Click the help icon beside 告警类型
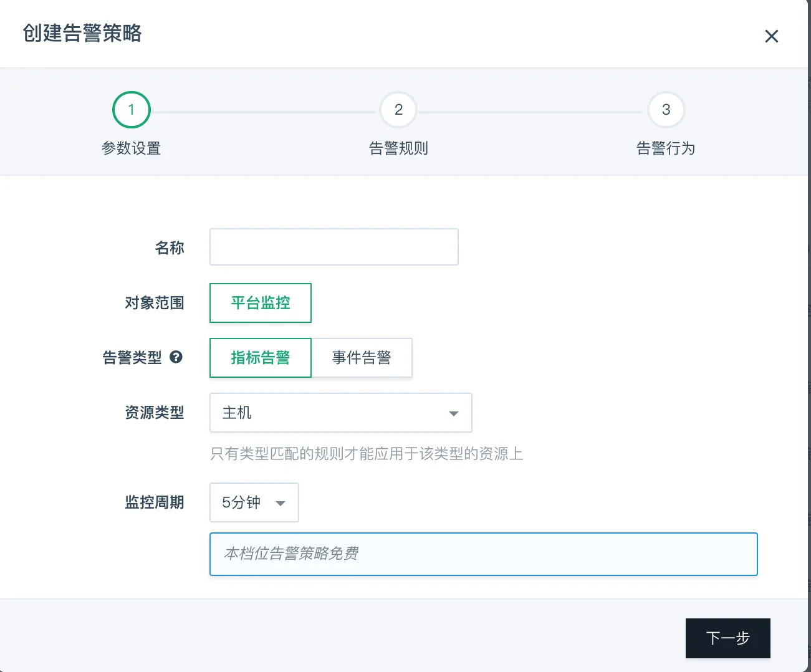This screenshot has height=672, width=811. click(x=176, y=357)
